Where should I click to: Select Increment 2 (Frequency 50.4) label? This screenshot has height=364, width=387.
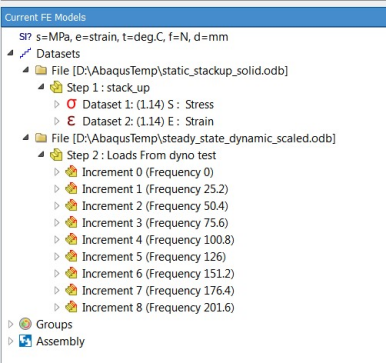[155, 206]
